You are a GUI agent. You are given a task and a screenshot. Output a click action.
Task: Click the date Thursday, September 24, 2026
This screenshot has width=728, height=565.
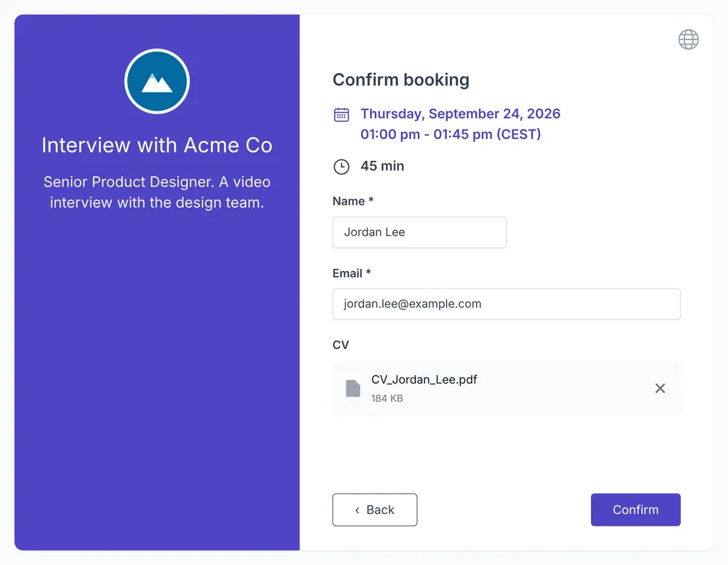coord(460,114)
